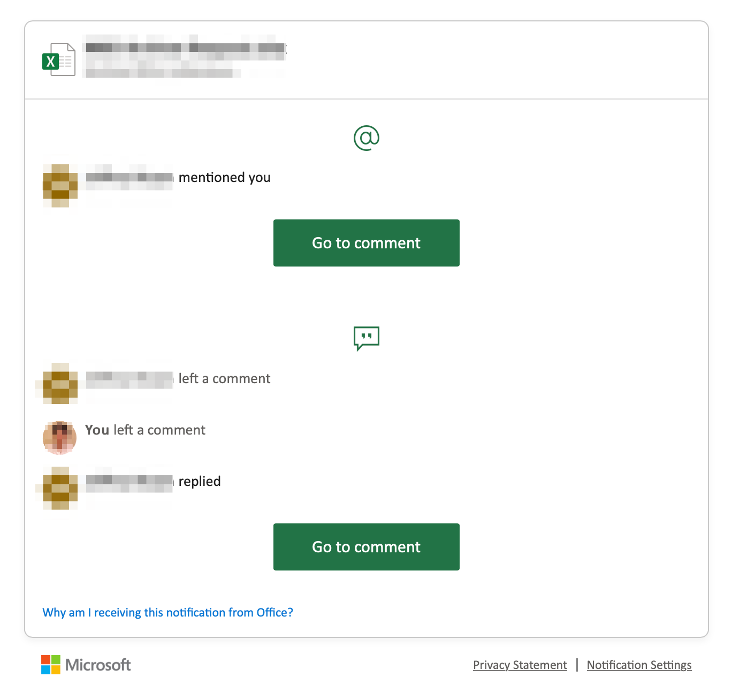Click the 'You left a comment' entry
The image size is (732, 700).
click(x=145, y=430)
